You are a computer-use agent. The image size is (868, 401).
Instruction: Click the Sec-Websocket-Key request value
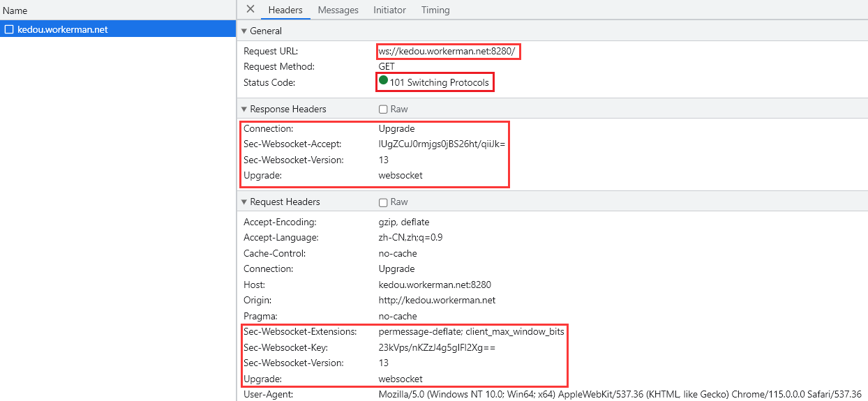[437, 347]
